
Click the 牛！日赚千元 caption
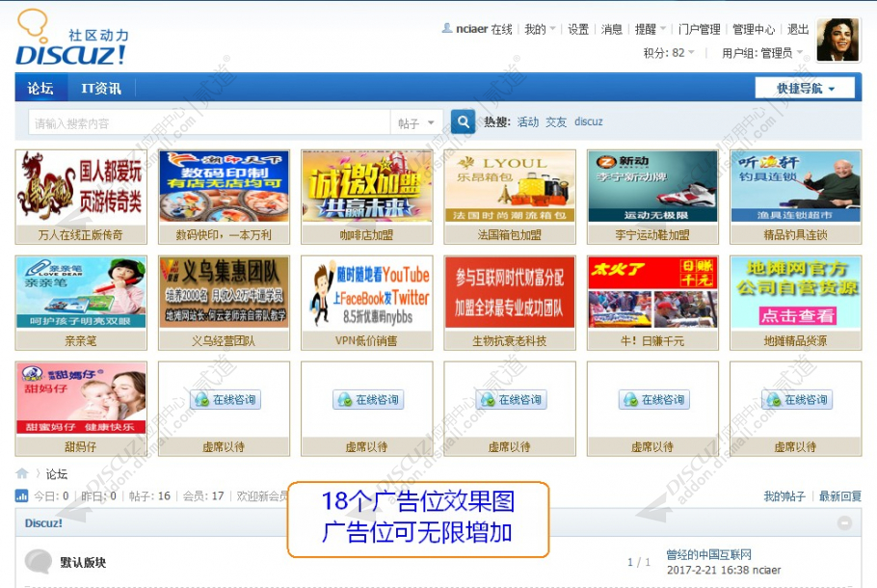click(652, 340)
